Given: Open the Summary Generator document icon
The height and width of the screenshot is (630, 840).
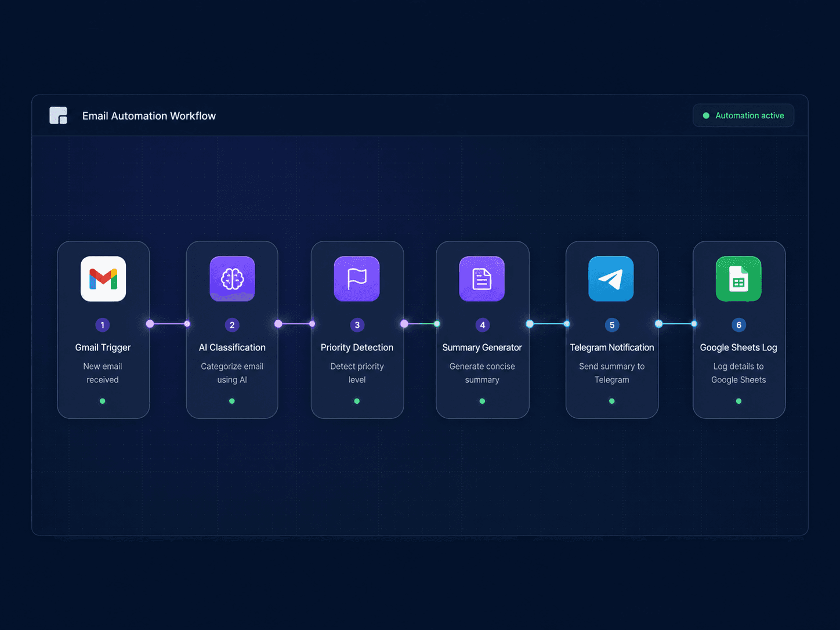Looking at the screenshot, I should point(482,279).
